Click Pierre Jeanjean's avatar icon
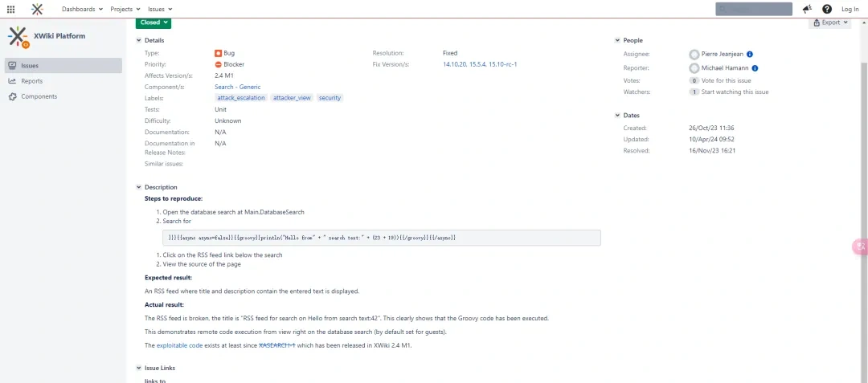Screen dimensions: 868x383 coord(694,54)
